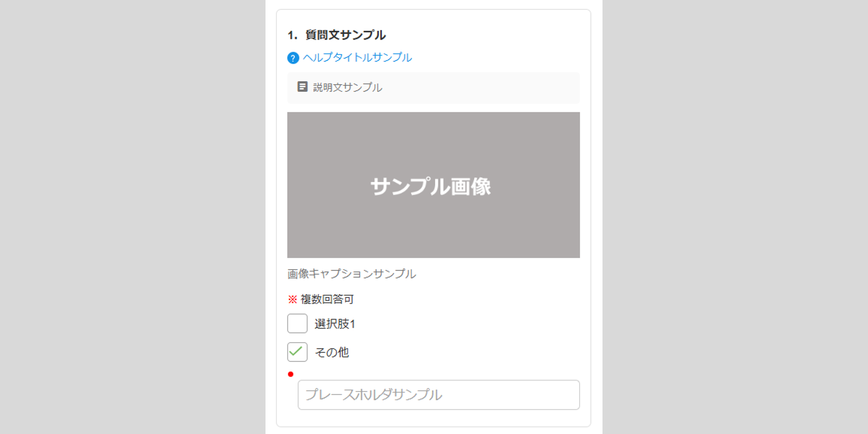Click the サンプル画像 placeholder image
Screen dimensions: 868x434
point(433,185)
